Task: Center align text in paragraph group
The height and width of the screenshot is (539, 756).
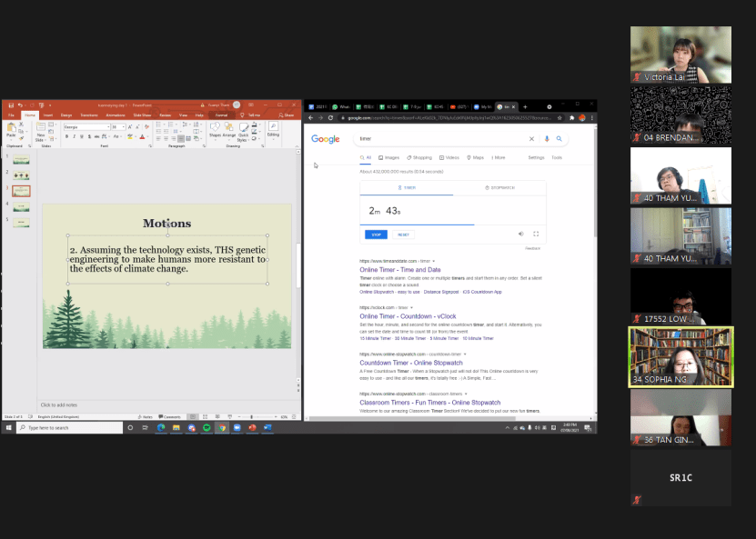Action: coord(166,138)
